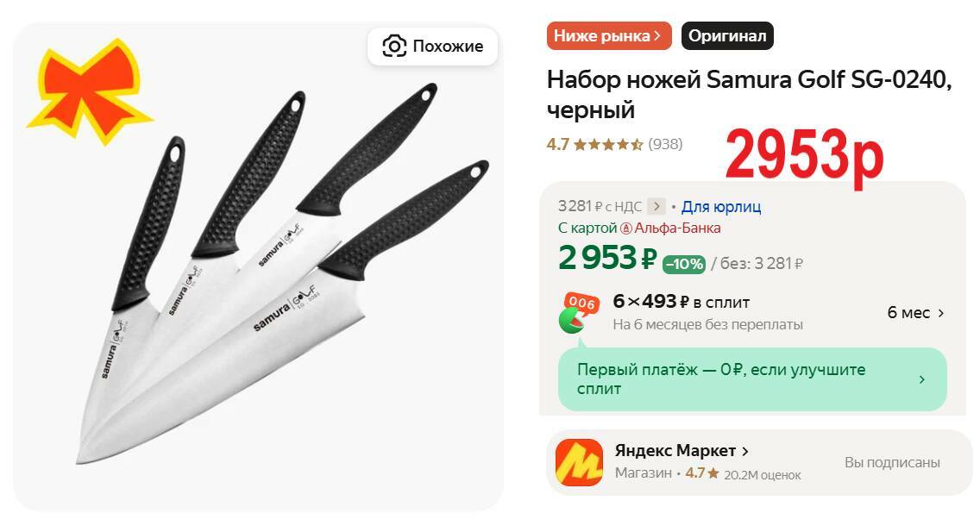
Task: Click the camera icon for similar items
Action: [394, 47]
